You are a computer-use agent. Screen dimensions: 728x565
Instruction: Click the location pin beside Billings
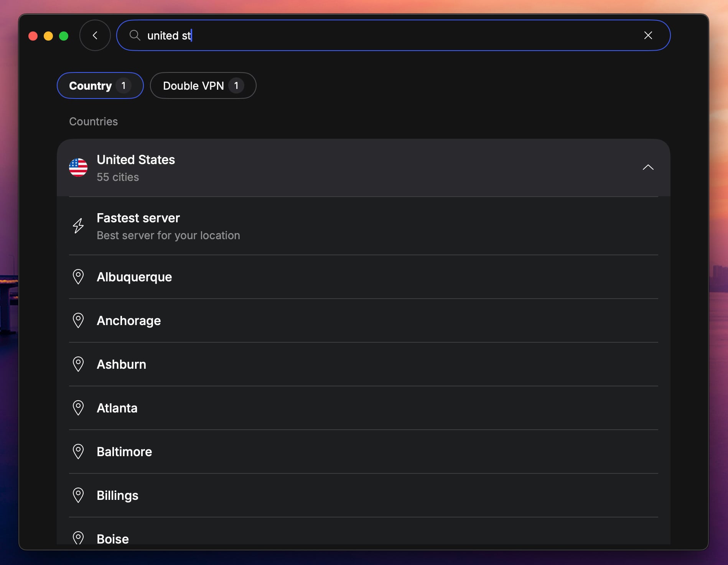tap(78, 495)
